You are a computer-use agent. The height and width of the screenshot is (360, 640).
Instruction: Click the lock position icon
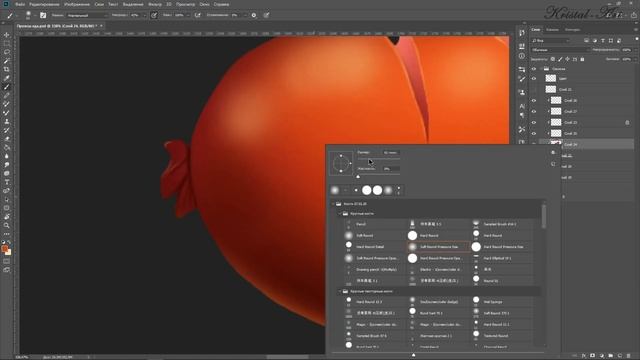click(567, 59)
